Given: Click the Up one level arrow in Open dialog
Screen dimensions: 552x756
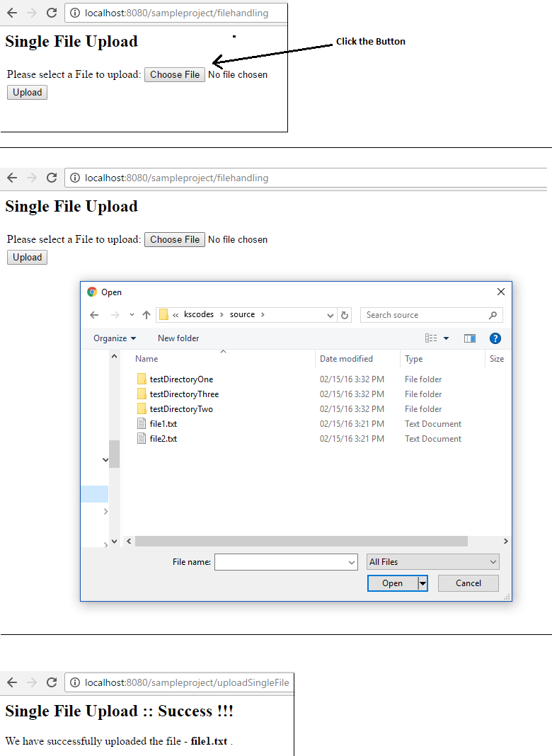Looking at the screenshot, I should coord(146,315).
